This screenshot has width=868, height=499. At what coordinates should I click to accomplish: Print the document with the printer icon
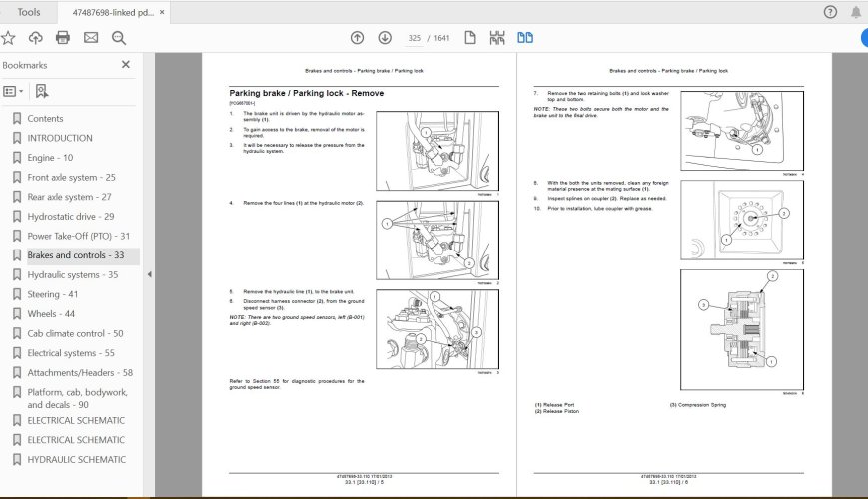[x=63, y=38]
